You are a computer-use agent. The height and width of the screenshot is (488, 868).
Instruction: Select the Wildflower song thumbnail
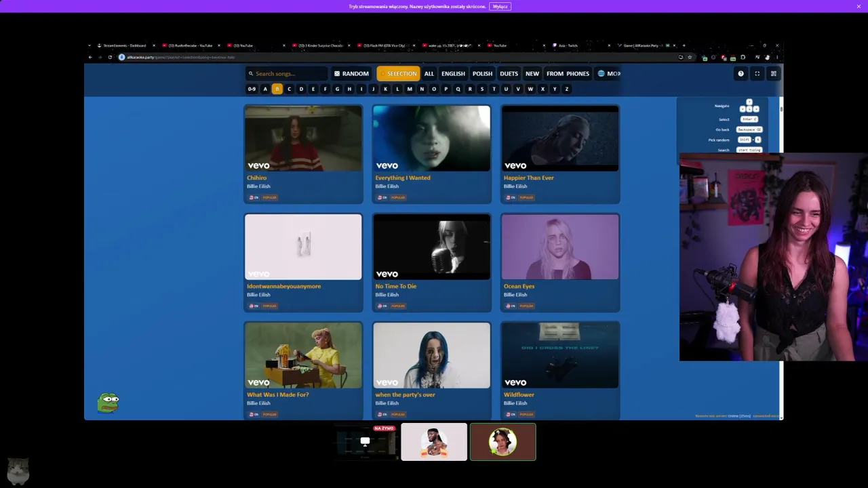point(560,355)
